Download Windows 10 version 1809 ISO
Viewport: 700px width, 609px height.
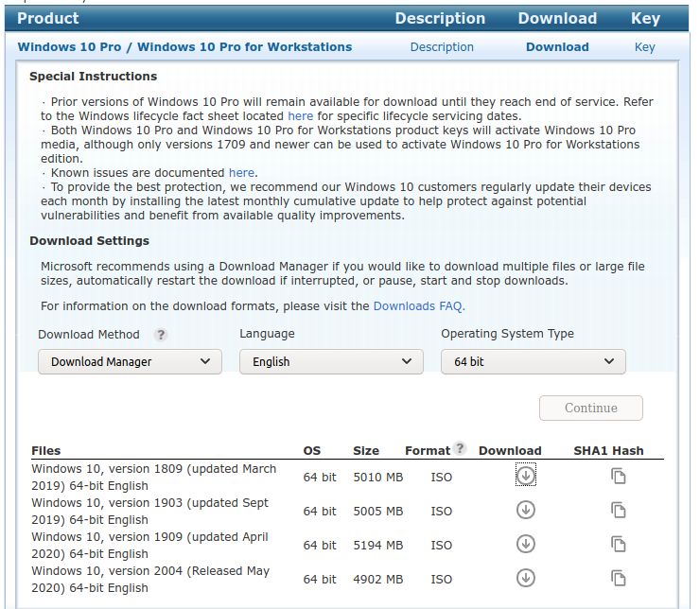point(525,476)
